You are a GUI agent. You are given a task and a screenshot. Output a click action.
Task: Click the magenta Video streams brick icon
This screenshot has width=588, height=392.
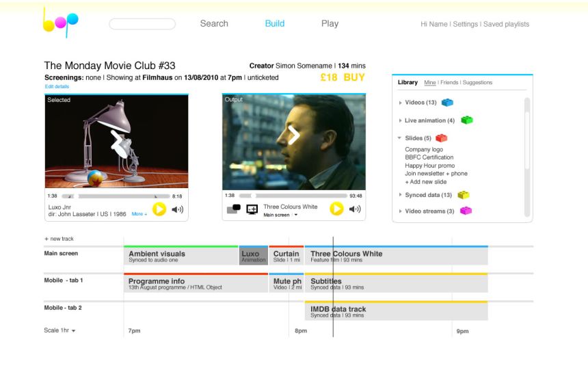(466, 211)
